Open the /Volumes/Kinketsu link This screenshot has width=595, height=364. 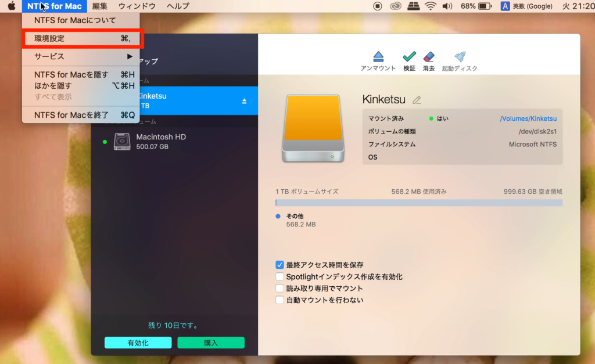click(x=528, y=118)
